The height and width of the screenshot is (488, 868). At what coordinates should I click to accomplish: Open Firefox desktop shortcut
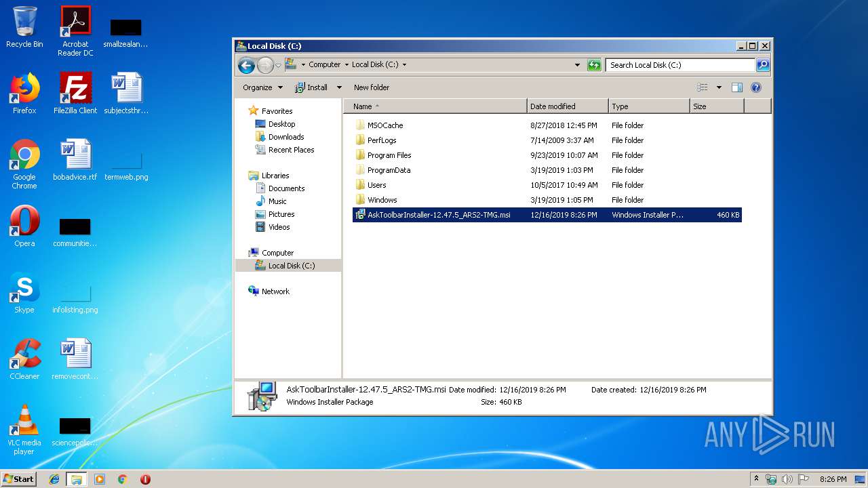[24, 94]
